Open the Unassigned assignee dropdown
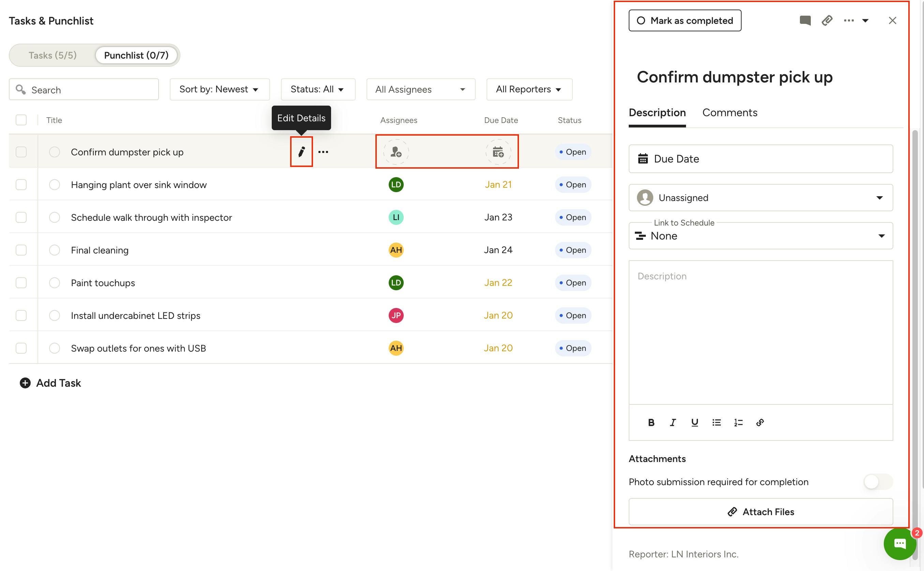 (x=760, y=198)
